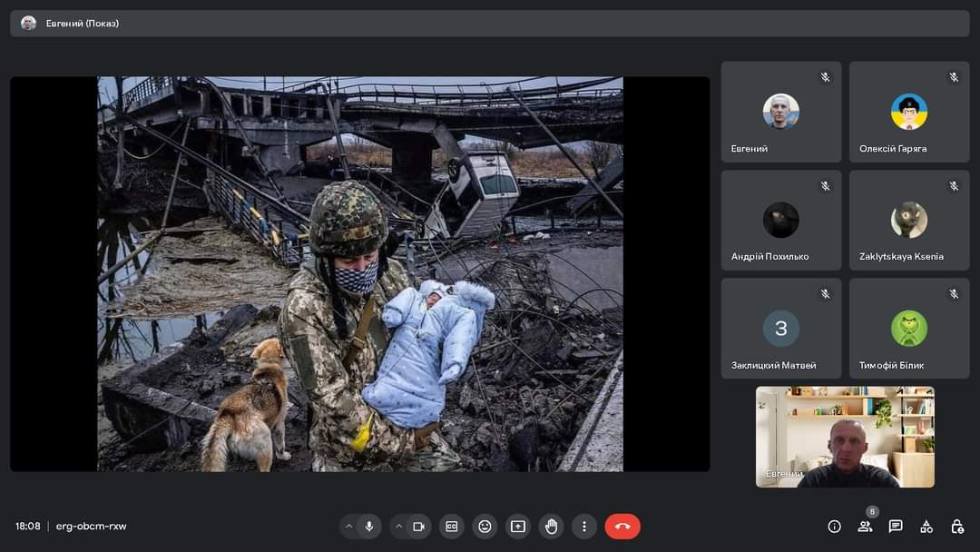980x552 pixels.
Task: Toggle the camera on or off
Action: [418, 527]
